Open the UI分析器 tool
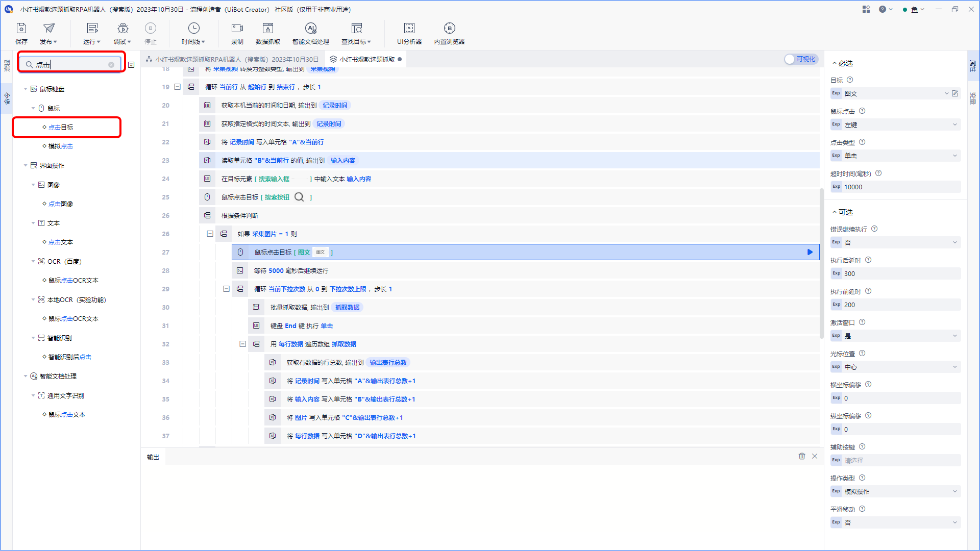 (x=409, y=34)
